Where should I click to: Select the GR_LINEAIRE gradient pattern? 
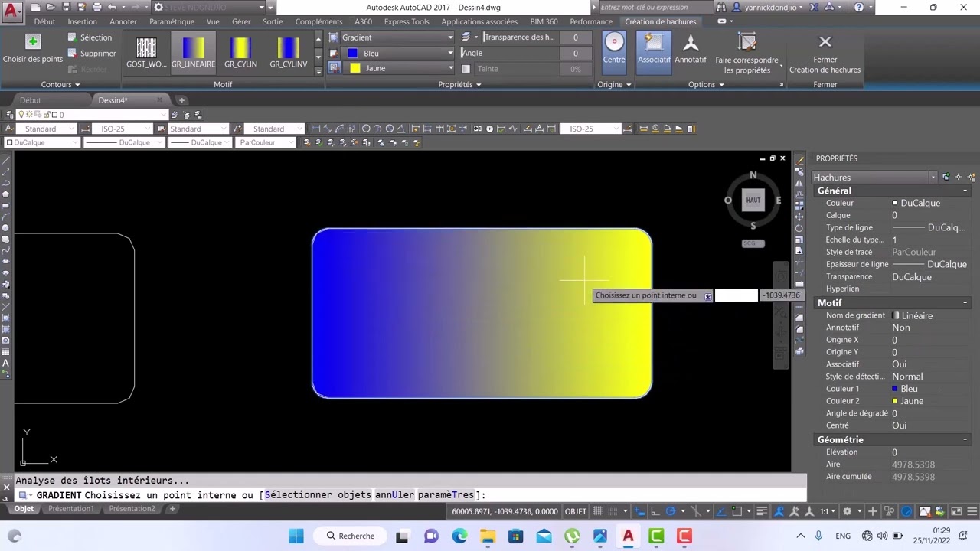193,53
